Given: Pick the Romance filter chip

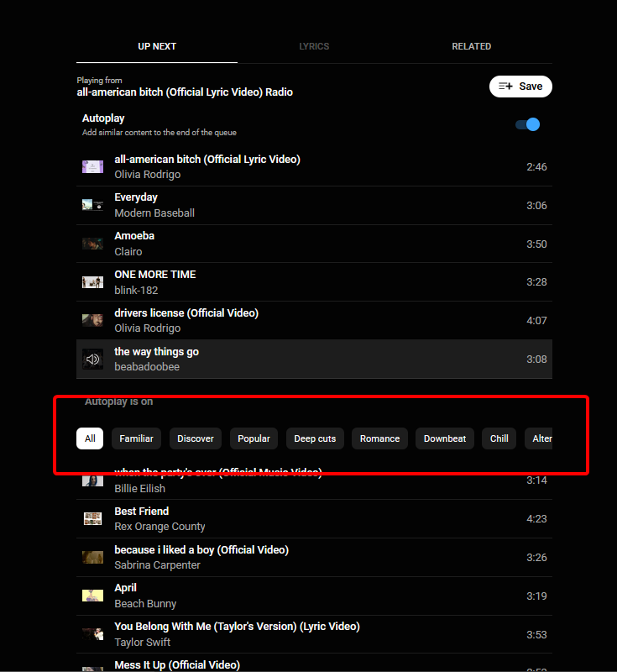Looking at the screenshot, I should (379, 438).
